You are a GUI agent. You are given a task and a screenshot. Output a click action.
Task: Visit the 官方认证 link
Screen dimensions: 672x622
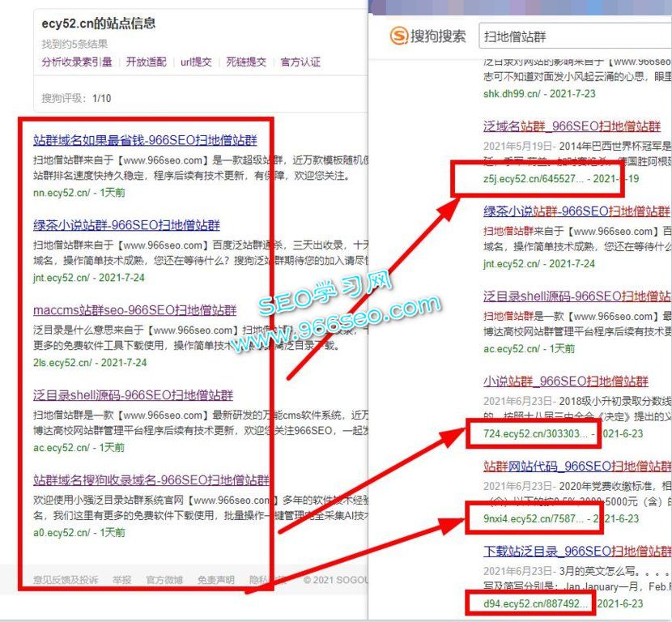click(300, 62)
